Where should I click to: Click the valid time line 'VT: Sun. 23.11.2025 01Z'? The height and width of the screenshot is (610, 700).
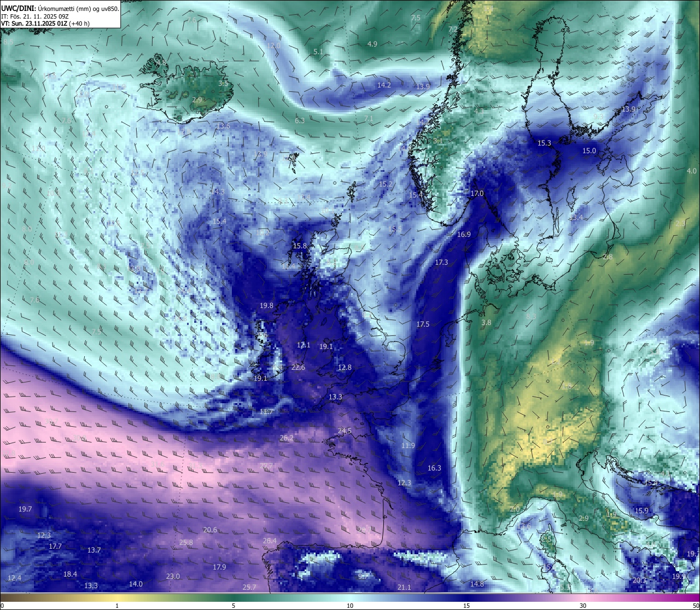[34, 24]
